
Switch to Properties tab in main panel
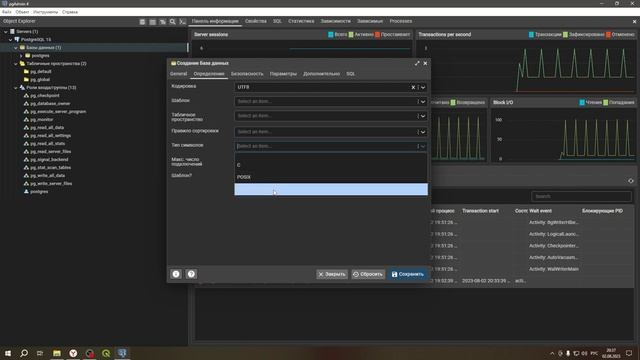pos(256,21)
